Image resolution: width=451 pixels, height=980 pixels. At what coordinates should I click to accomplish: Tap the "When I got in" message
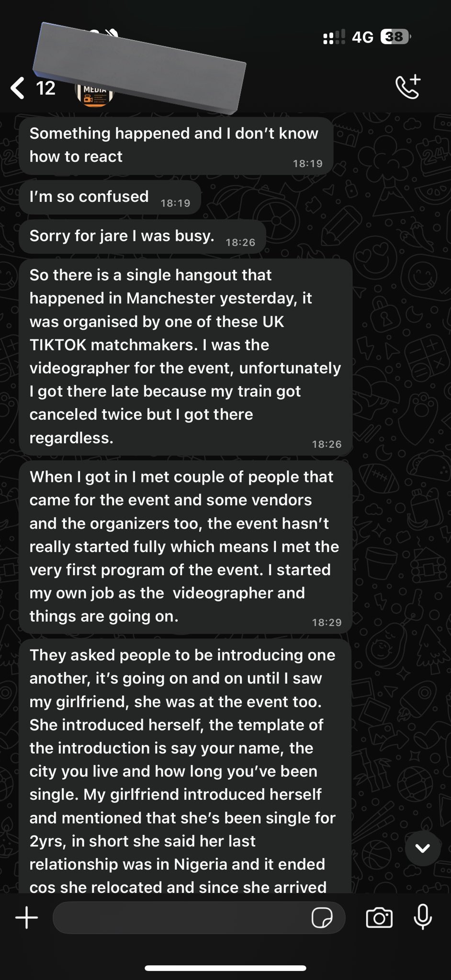click(x=185, y=546)
